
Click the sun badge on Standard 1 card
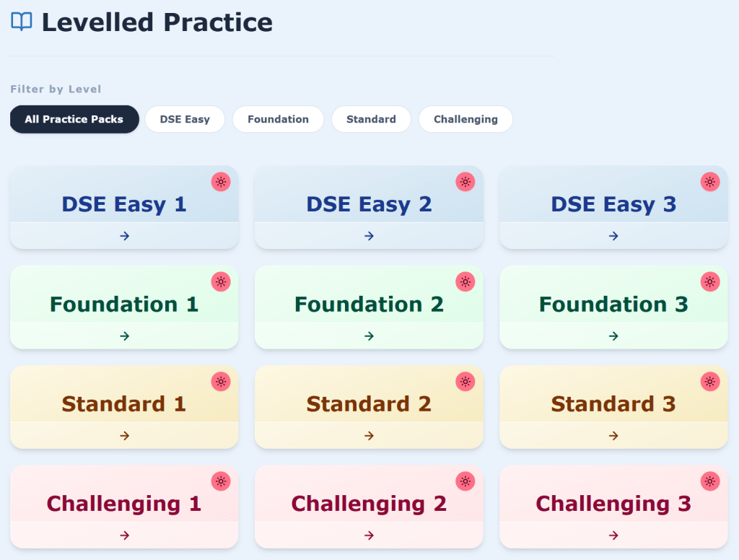pos(221,382)
